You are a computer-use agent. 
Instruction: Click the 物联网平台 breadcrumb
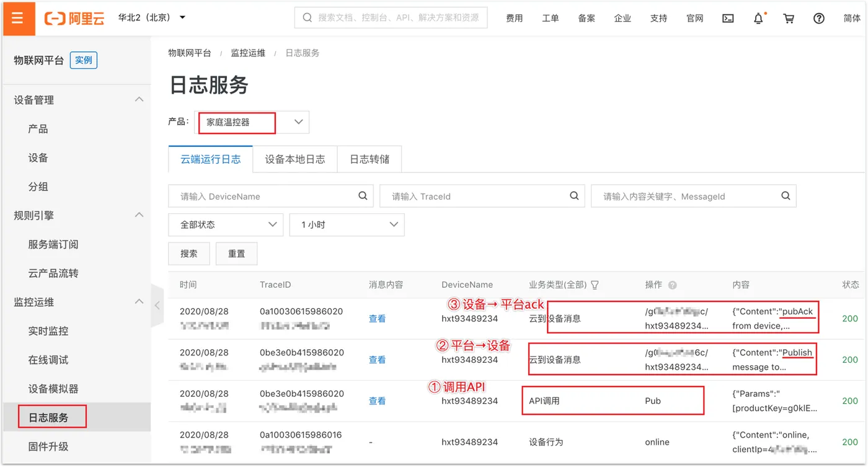(x=190, y=53)
